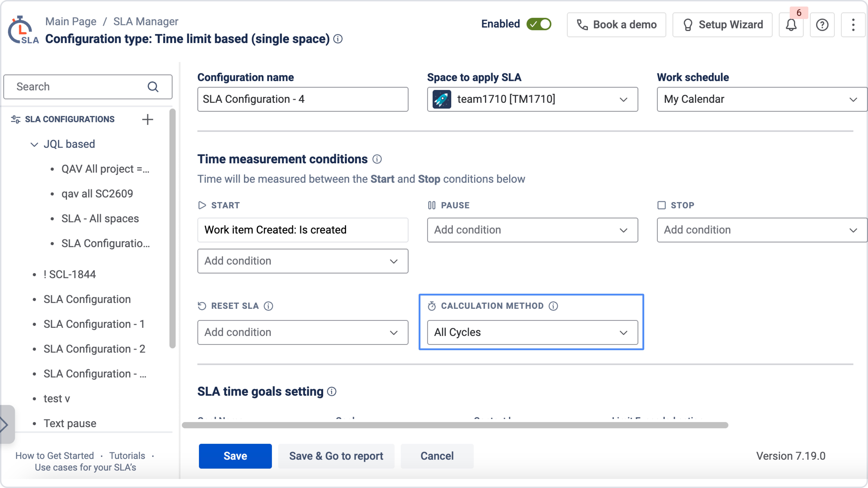The image size is (868, 488).
Task: Click the horizontal scrollbar below goals table
Action: [455, 425]
